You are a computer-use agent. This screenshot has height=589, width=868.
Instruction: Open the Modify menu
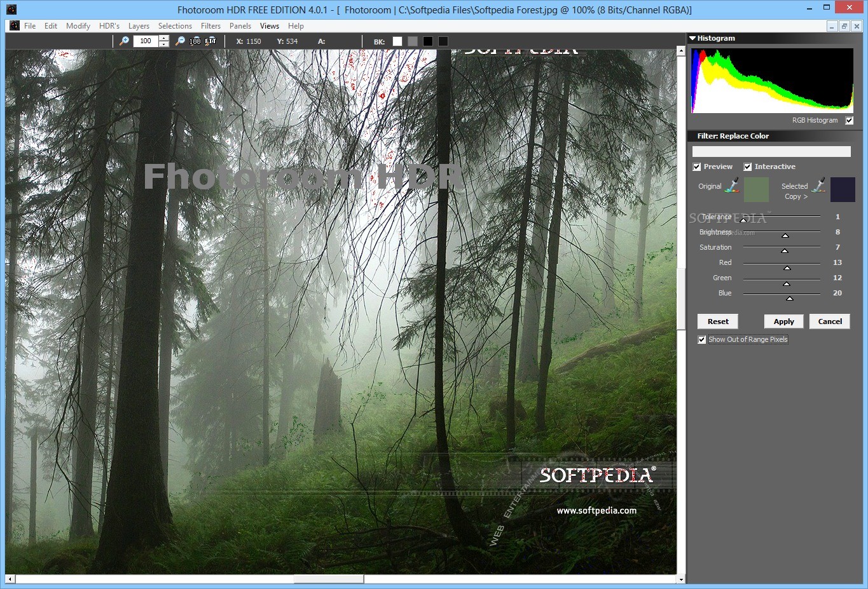coord(78,26)
